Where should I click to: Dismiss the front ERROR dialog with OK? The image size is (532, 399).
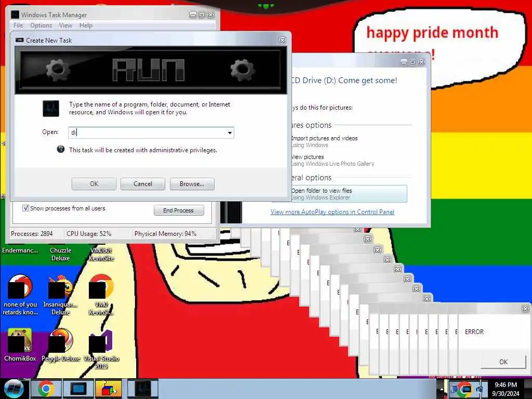pyautogui.click(x=503, y=362)
